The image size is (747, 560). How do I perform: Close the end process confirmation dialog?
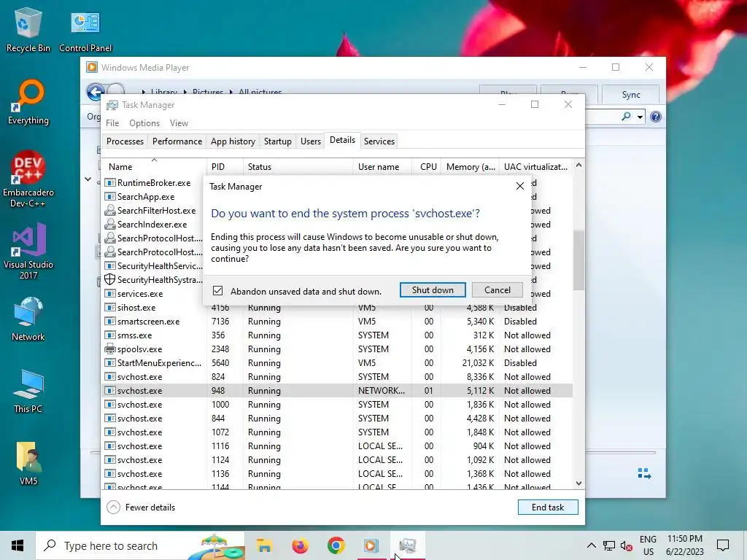click(519, 186)
